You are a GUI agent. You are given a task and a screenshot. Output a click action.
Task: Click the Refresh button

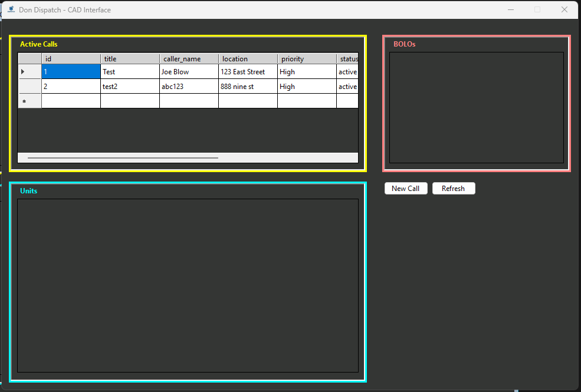point(454,189)
